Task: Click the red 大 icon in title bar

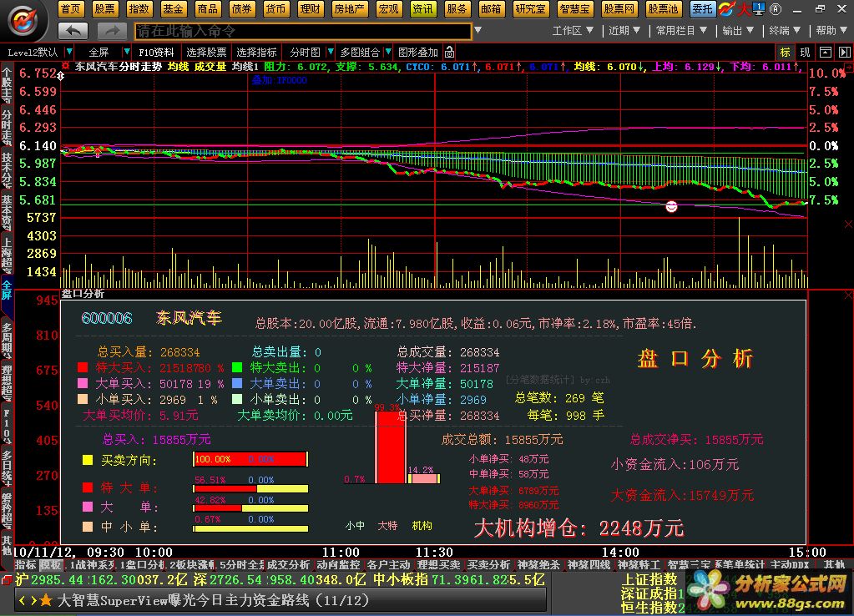Action: click(x=744, y=8)
